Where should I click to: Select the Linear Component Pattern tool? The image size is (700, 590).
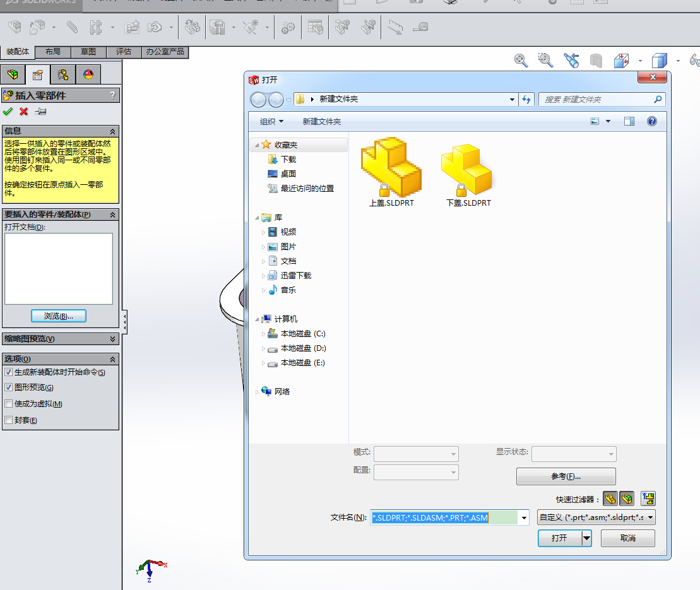pyautogui.click(x=95, y=27)
